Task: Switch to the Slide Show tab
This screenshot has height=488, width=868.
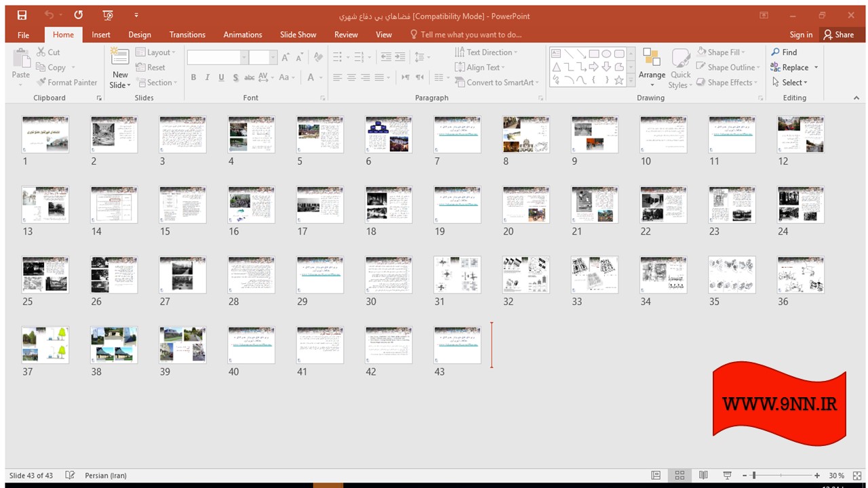Action: [x=298, y=35]
